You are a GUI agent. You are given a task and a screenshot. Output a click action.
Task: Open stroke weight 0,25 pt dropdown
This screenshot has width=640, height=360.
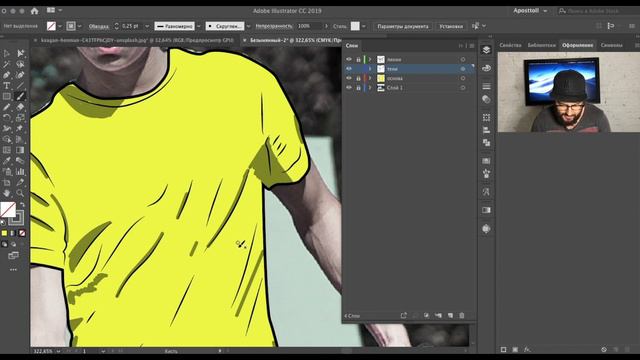point(147,26)
